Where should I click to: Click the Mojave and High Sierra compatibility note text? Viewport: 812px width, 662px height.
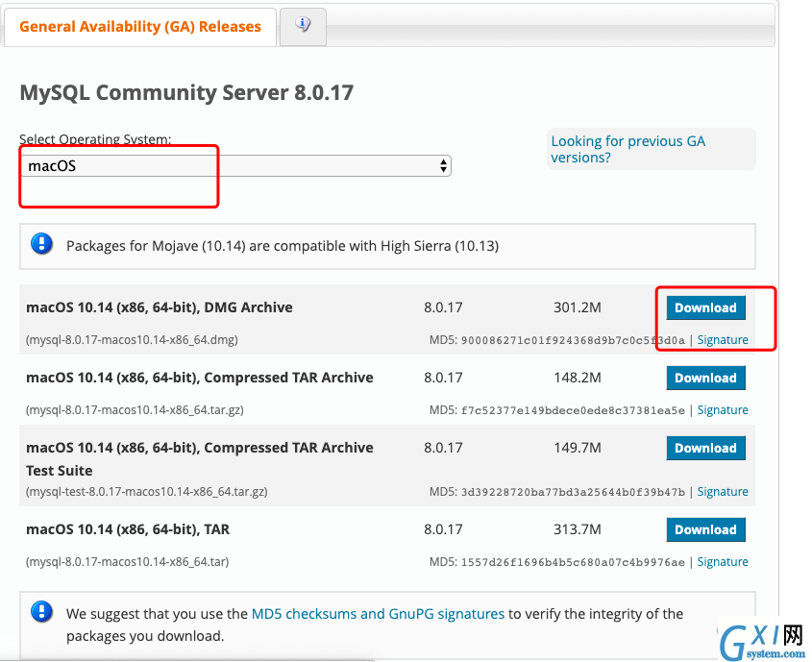283,246
